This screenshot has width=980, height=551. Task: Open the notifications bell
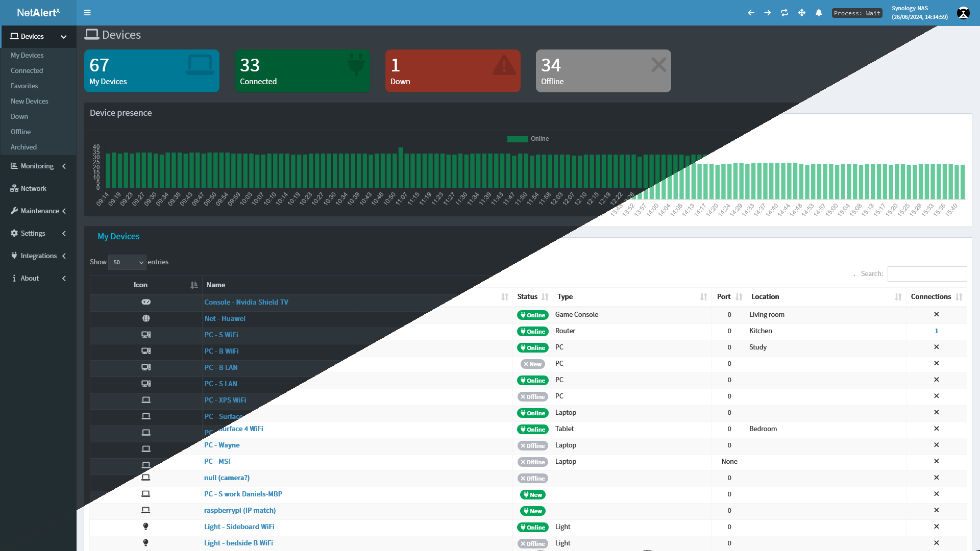pyautogui.click(x=819, y=13)
